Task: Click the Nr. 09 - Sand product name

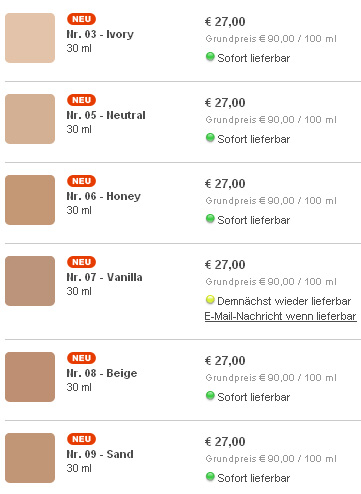Action: pyautogui.click(x=100, y=454)
